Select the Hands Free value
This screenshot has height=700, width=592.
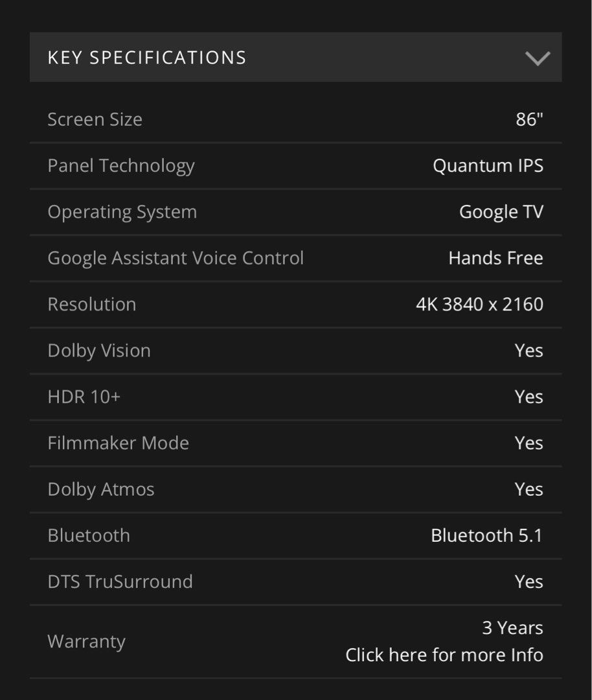coord(496,258)
